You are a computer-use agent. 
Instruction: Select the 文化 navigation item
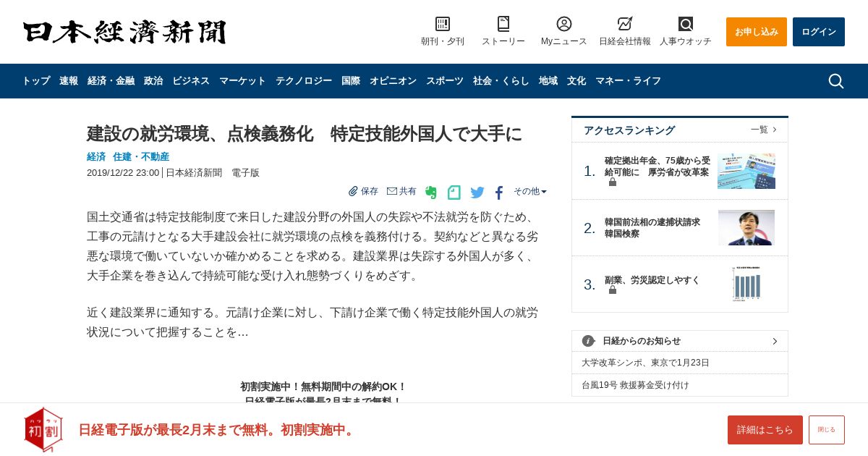576,81
